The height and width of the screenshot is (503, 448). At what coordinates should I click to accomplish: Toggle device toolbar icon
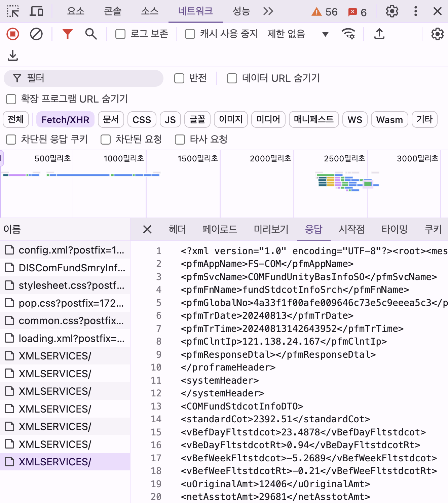36,11
